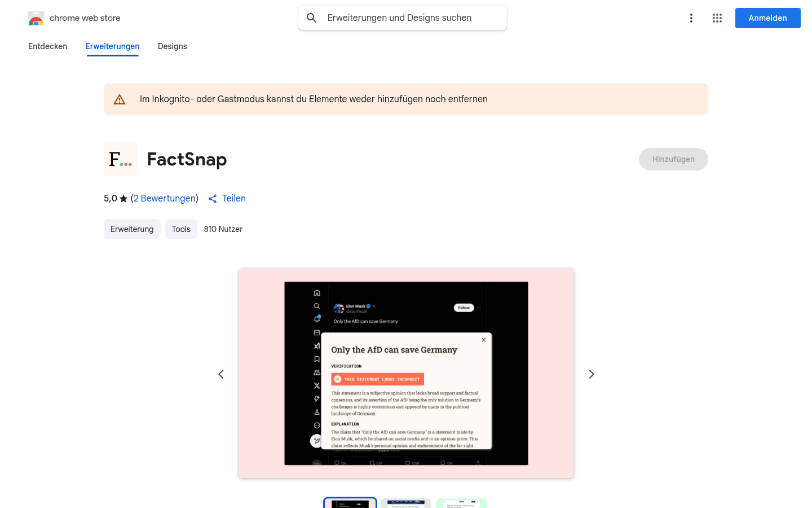Click the incognito mode warning message text

314,99
